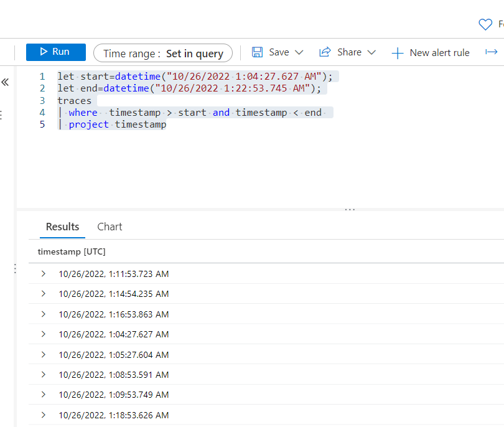The height and width of the screenshot is (427, 504).
Task: Click query line 2 with let end
Action: [x=189, y=88]
